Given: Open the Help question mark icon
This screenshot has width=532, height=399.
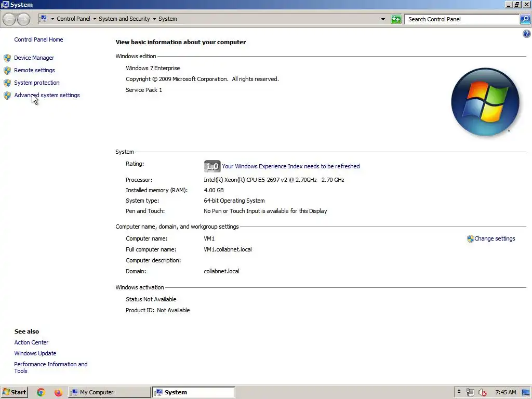Looking at the screenshot, I should pyautogui.click(x=527, y=34).
